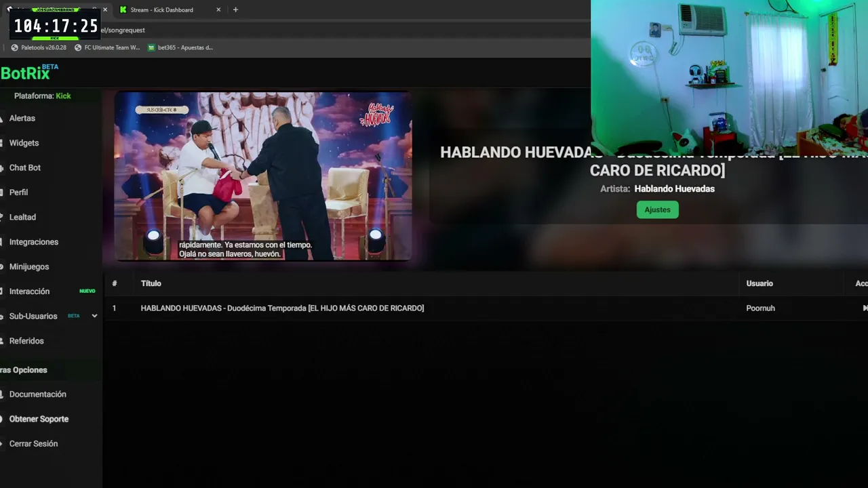
Task: Open the FC Ultimate Team bookmark
Action: point(107,47)
